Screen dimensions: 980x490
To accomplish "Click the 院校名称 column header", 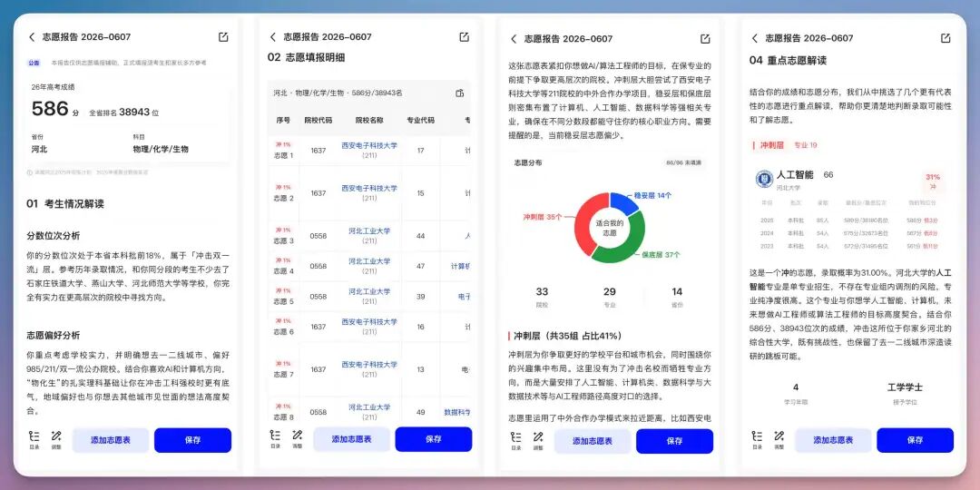I will 369,120.
